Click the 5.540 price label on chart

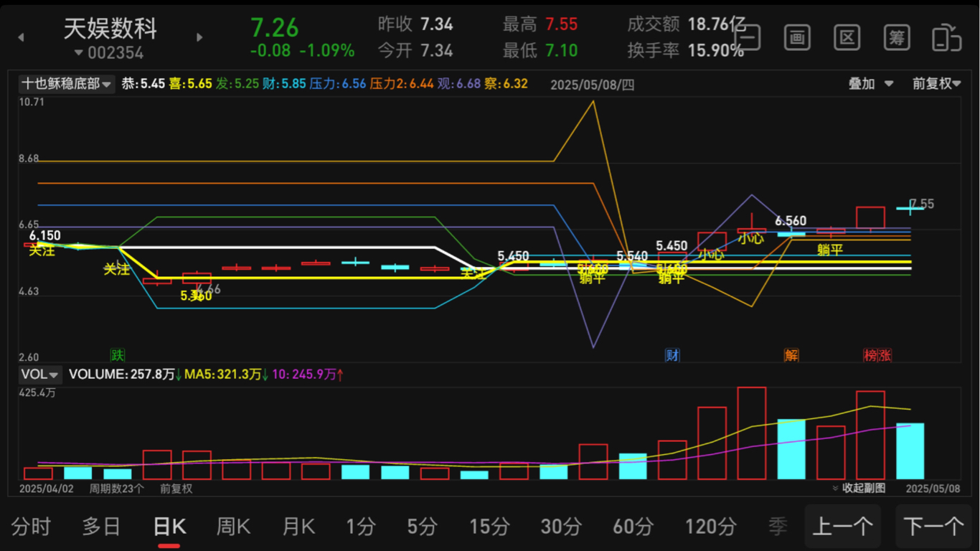(632, 256)
